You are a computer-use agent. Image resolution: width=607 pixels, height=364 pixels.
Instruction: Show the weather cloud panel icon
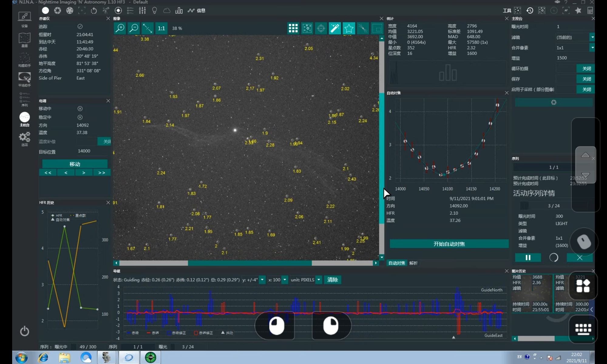(x=167, y=11)
